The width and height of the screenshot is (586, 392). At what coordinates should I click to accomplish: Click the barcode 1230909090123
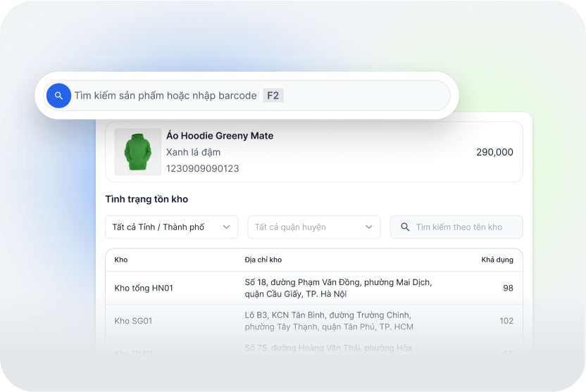(203, 168)
